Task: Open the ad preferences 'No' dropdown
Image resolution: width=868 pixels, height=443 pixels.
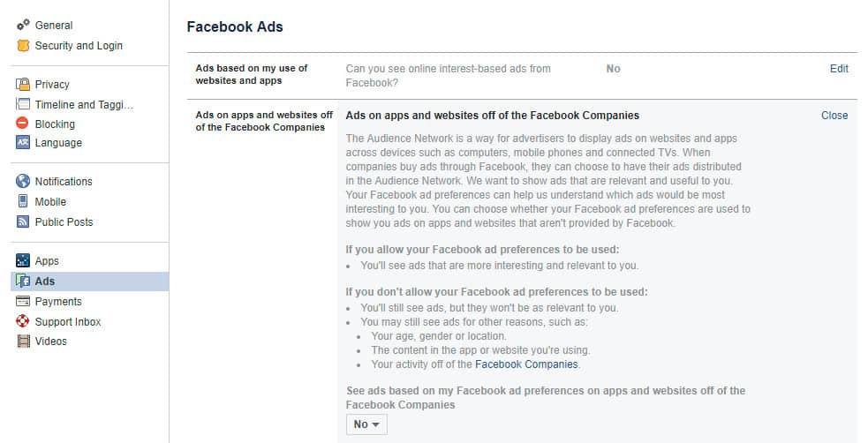Action: 366,424
